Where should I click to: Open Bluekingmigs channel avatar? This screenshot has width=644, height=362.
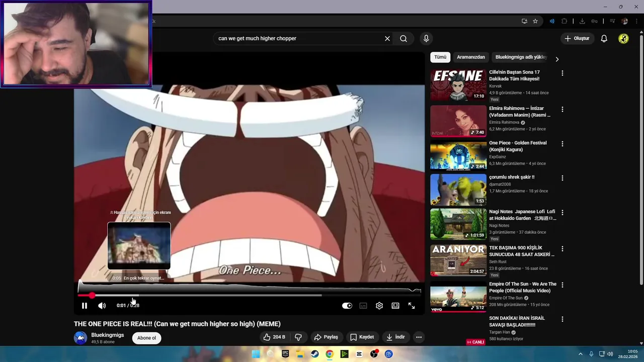pyautogui.click(x=80, y=338)
